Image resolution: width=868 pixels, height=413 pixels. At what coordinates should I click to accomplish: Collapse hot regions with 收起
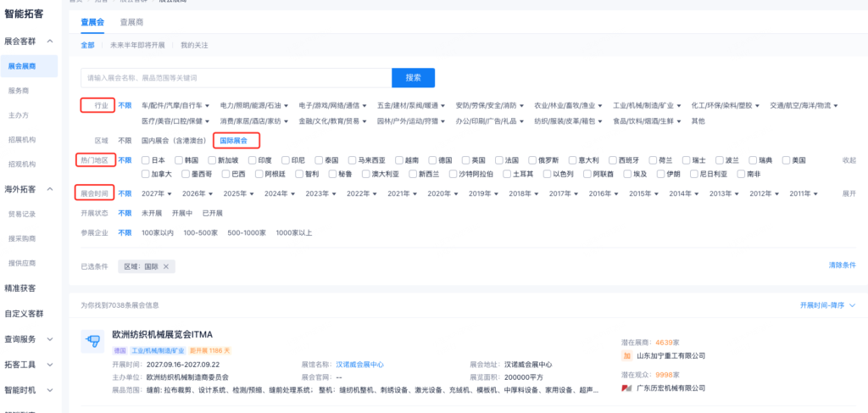[849, 159]
